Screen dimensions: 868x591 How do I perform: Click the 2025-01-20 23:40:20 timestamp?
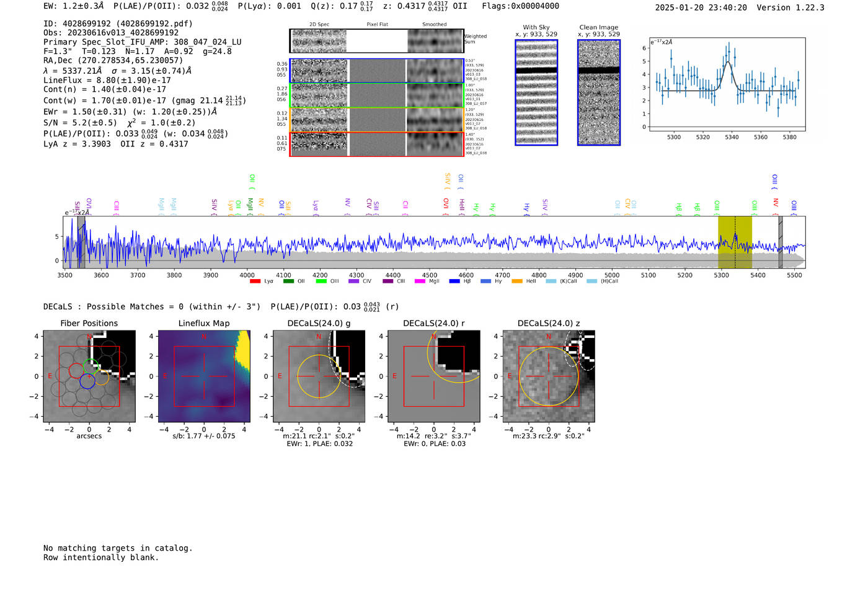pyautogui.click(x=701, y=7)
